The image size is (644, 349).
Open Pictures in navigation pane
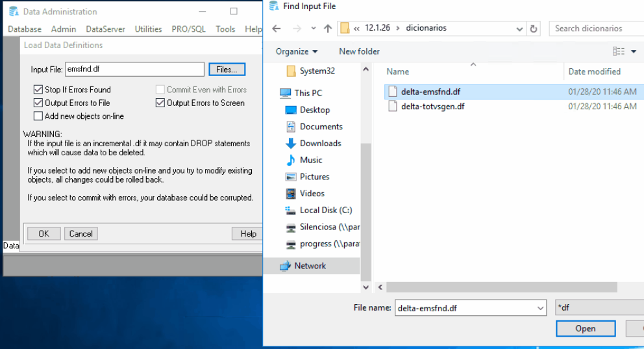pos(314,177)
